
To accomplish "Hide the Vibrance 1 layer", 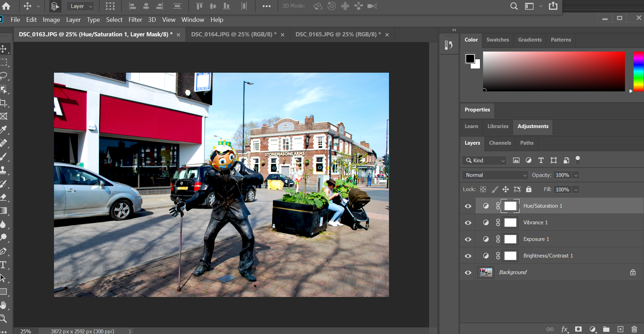I will pyautogui.click(x=468, y=223).
